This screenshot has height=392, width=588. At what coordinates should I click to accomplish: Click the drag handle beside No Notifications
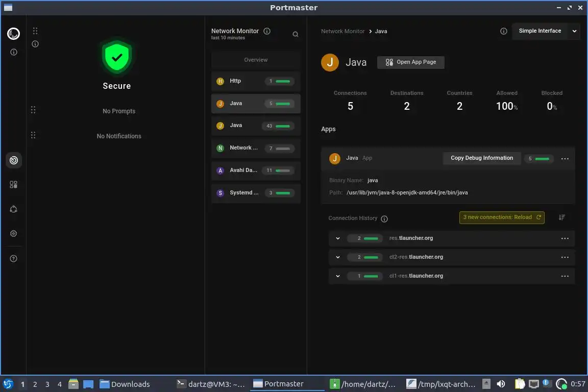(33, 135)
